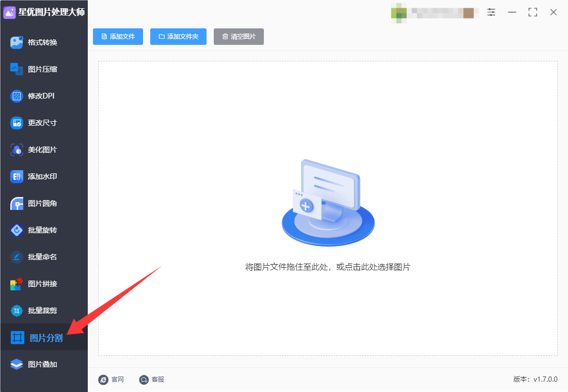Click the 添加文件夹 button
The image size is (568, 392).
coord(178,37)
